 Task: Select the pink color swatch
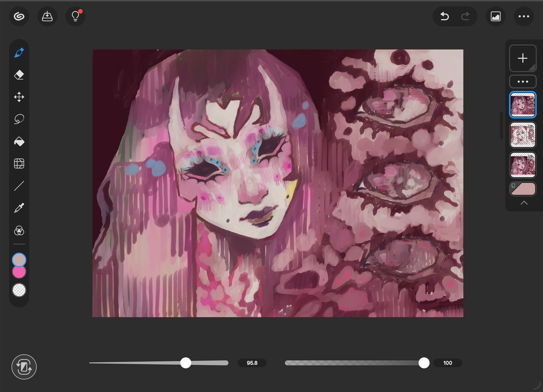pyautogui.click(x=19, y=271)
